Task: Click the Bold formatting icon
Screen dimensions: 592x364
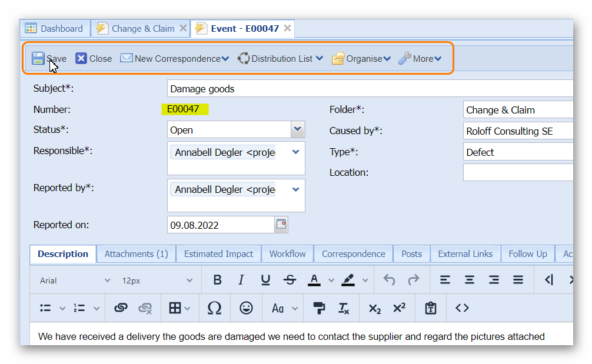Action: click(x=217, y=280)
